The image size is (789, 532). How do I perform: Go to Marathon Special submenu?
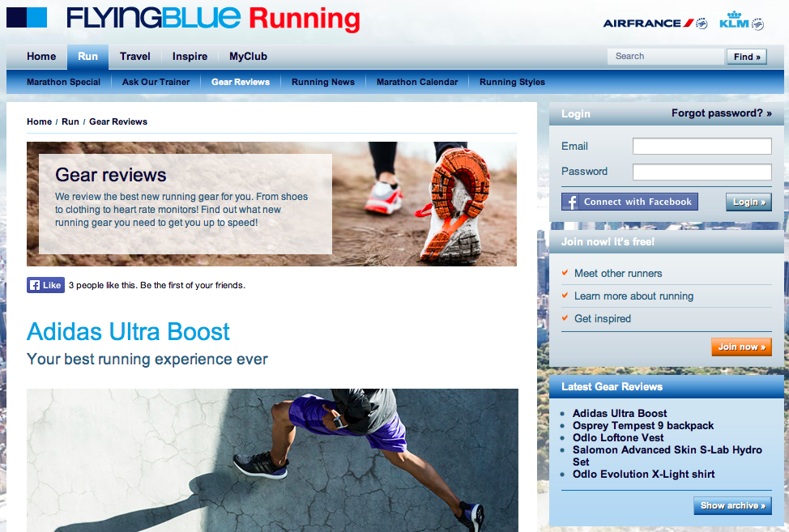tap(63, 82)
